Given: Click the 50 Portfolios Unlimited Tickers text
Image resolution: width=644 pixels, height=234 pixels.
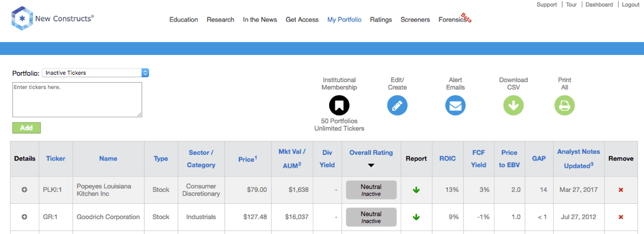Looking at the screenshot, I should (339, 125).
